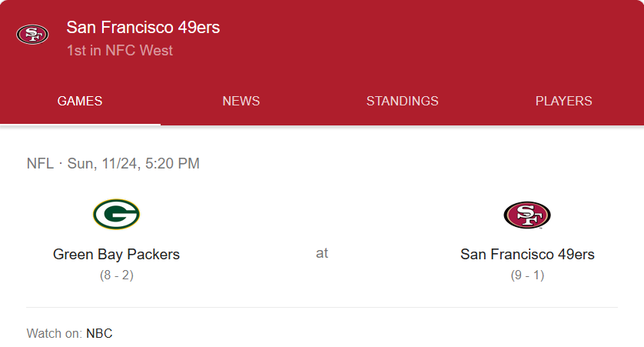Click the white underline beneath the GAMES tab
The width and height of the screenshot is (644, 347).
point(80,124)
